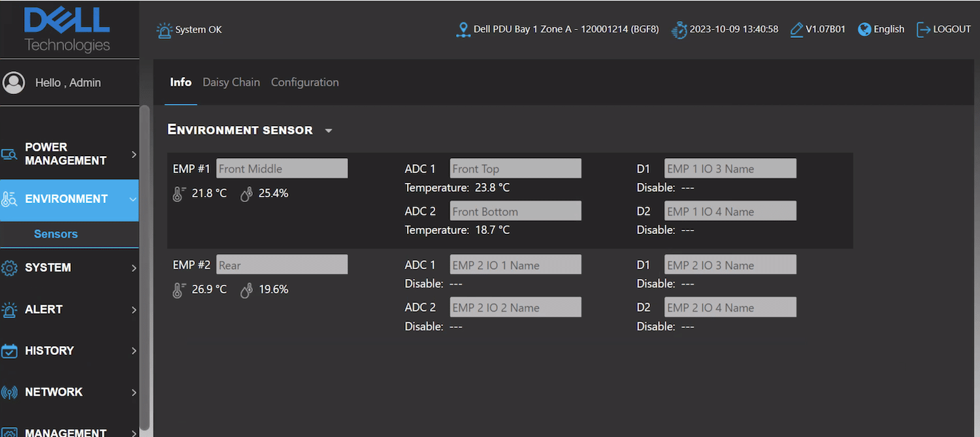980x437 pixels.
Task: Click the 25.4% humidity value
Action: coord(273,194)
